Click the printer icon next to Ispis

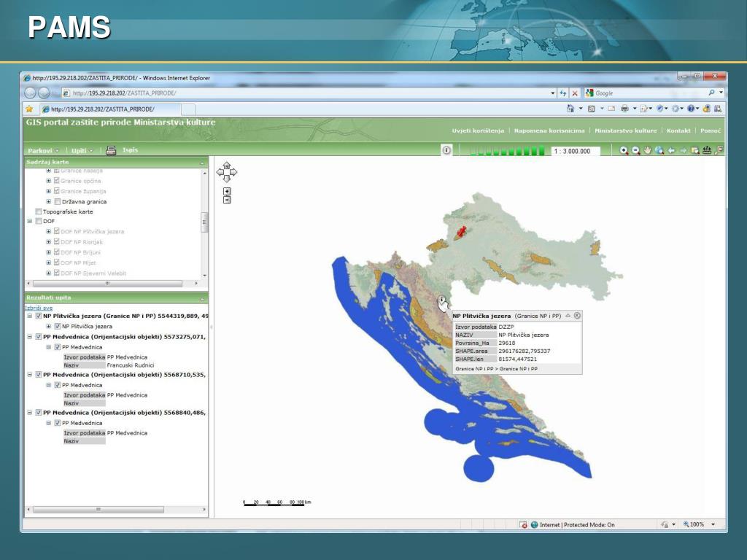pos(111,150)
